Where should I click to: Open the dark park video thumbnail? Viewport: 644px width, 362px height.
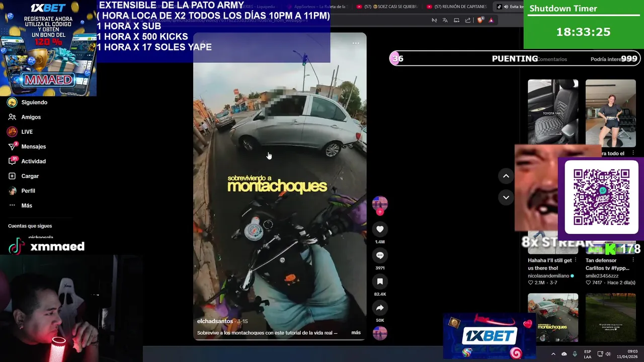(611, 318)
